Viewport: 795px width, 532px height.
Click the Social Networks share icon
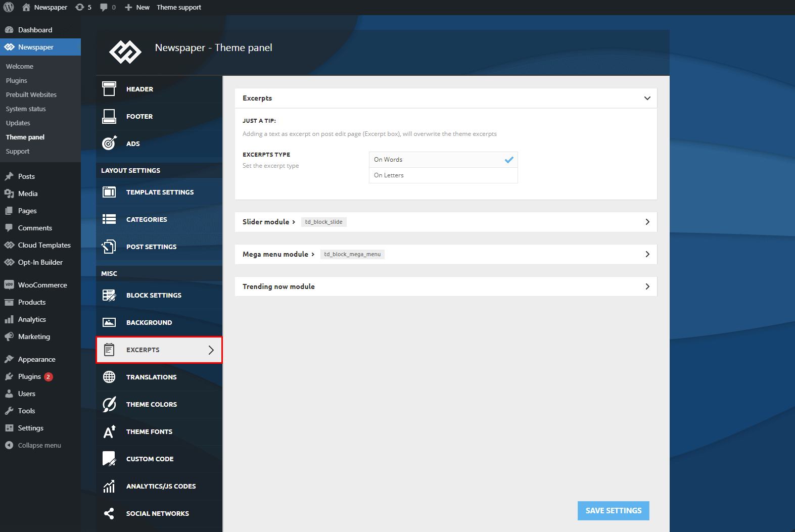pos(109,513)
